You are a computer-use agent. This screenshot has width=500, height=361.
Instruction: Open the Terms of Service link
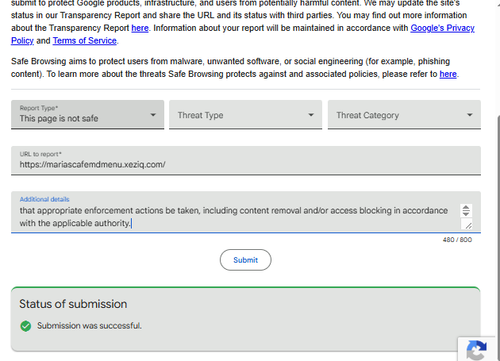click(x=85, y=41)
